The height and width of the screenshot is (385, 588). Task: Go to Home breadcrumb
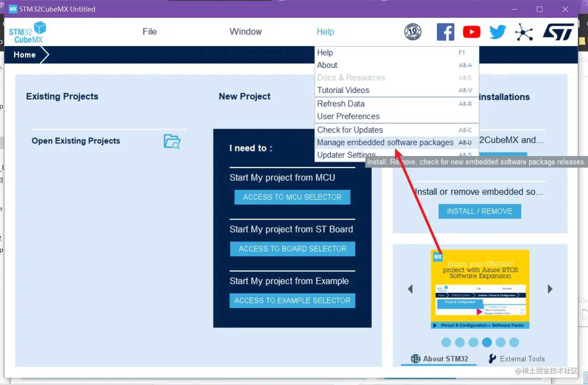tap(24, 55)
